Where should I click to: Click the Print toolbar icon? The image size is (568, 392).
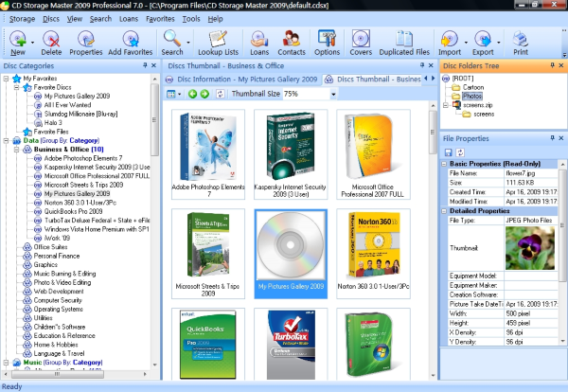tap(520, 42)
